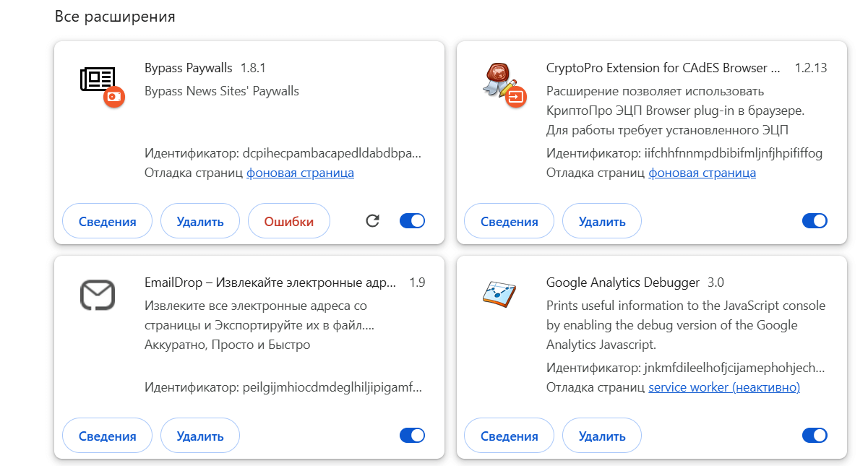Click the Bypass Paywalls newspaper icon
Viewport: 868px width, 466px height.
(x=98, y=79)
